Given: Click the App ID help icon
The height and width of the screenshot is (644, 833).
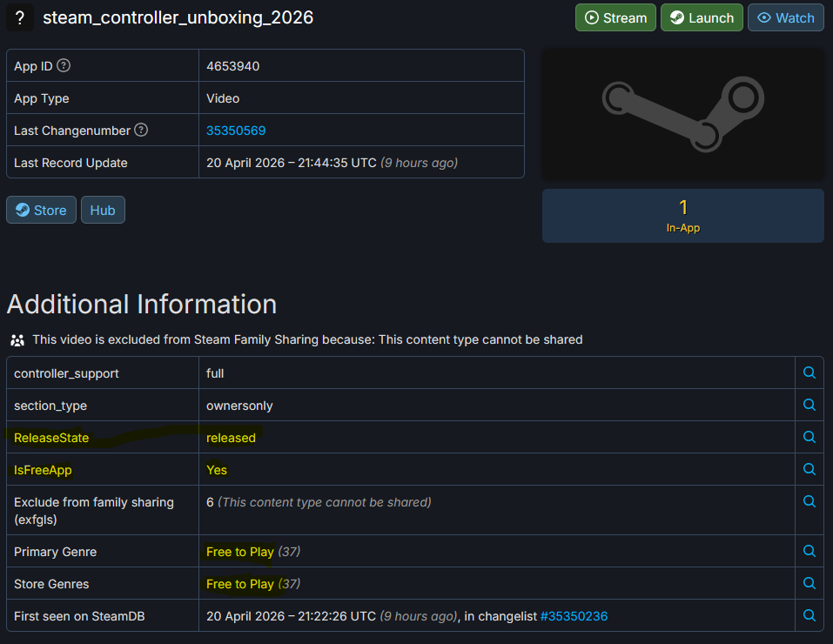Looking at the screenshot, I should click(x=64, y=65).
